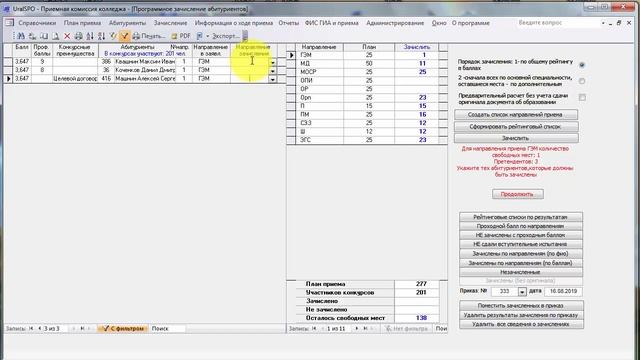Viewport: 640px width, 360px height.
Task: Click the Целевой договор cell
Action: (75, 78)
